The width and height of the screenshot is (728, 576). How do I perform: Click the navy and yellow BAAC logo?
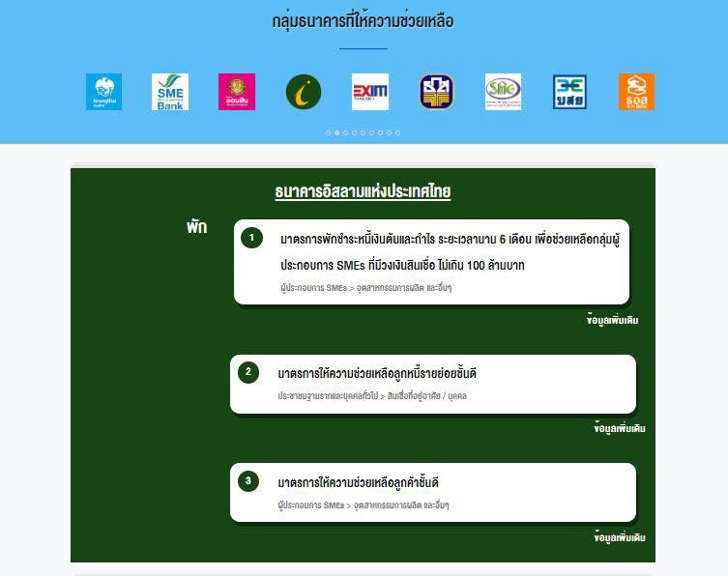click(436, 92)
